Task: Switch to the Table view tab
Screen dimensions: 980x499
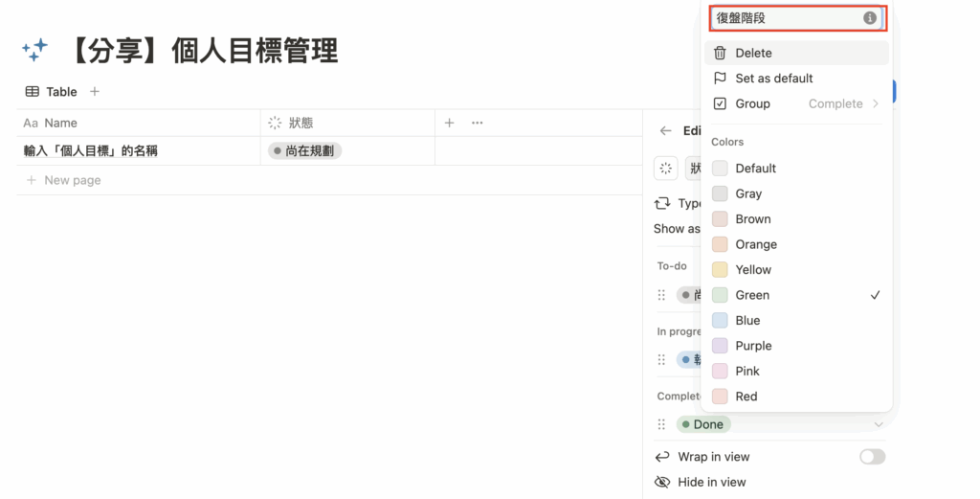Action: pos(52,92)
